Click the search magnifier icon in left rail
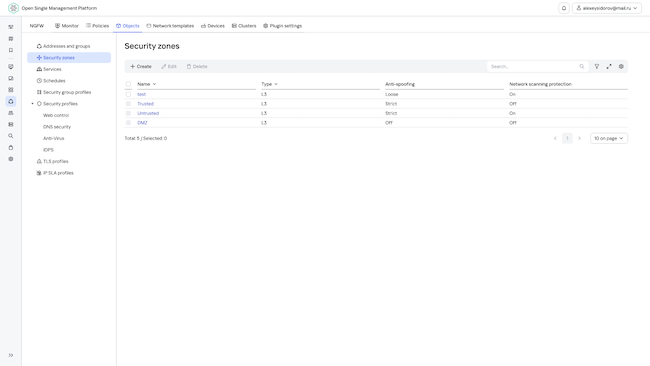This screenshot has width=650, height=366. pyautogui.click(x=11, y=136)
